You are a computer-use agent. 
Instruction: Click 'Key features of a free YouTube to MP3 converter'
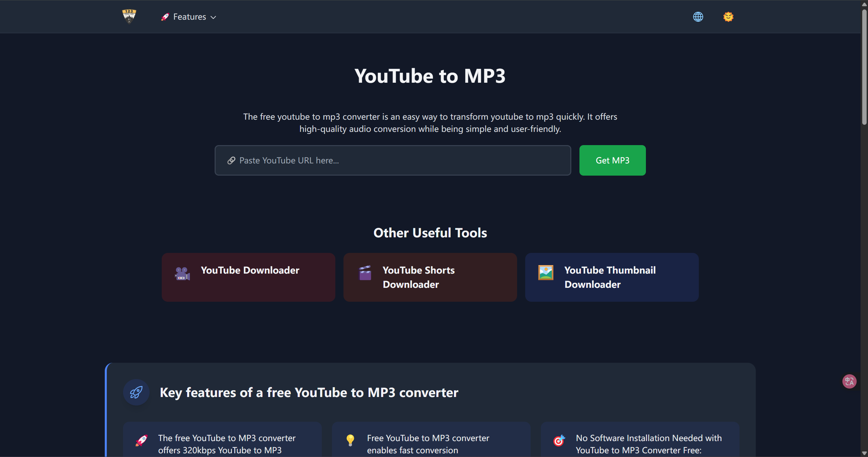coord(309,393)
